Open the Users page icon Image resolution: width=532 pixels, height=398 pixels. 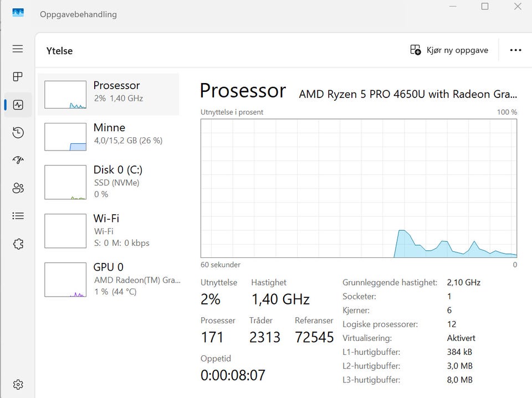[x=18, y=188]
